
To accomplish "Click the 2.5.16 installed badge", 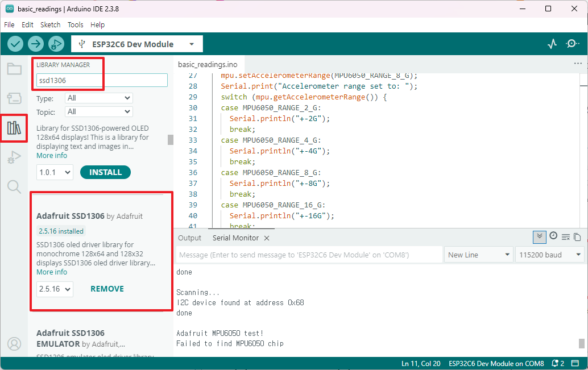I will (x=61, y=231).
